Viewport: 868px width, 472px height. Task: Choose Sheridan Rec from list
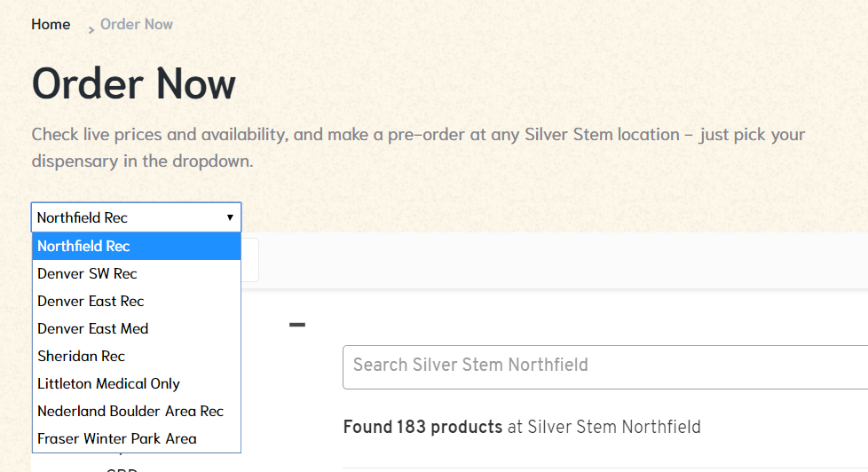coord(136,356)
